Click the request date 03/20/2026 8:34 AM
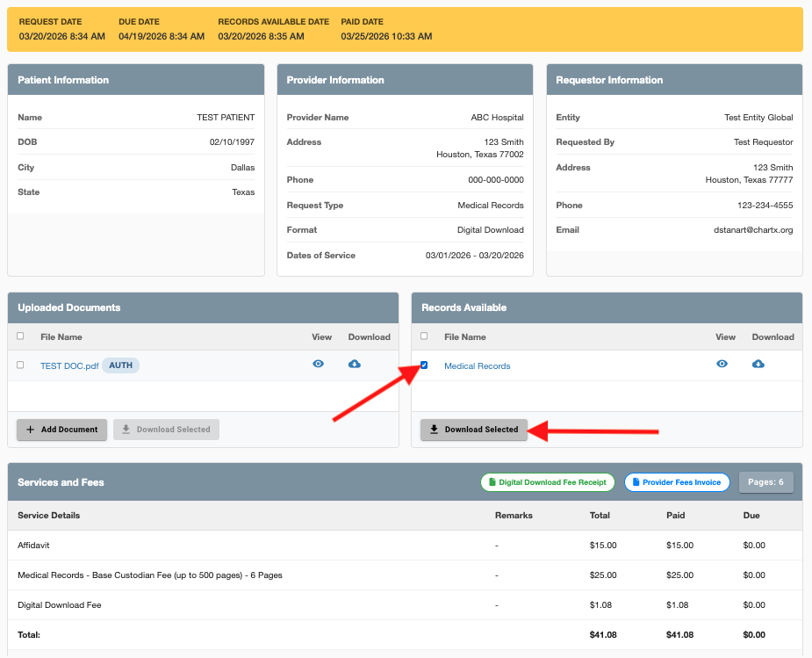Screen dimensions: 812x658 click(x=62, y=36)
